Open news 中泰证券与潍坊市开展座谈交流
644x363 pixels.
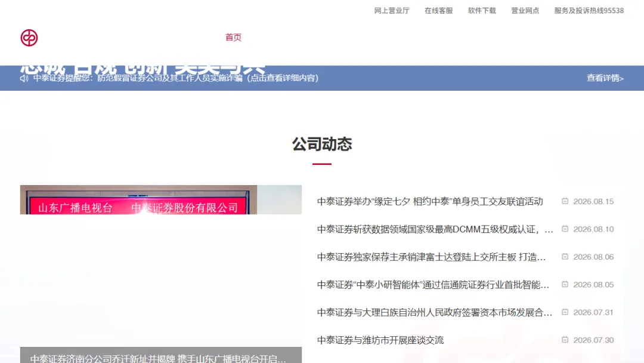pos(380,340)
